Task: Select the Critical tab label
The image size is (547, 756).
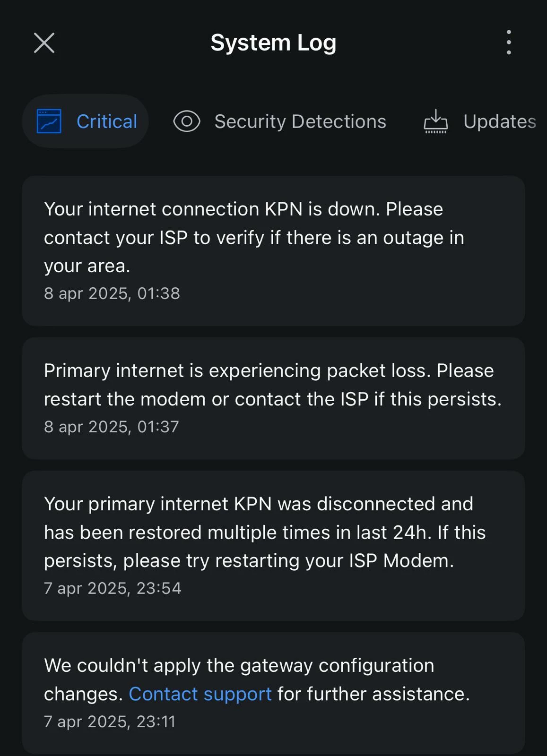Action: [x=107, y=121]
